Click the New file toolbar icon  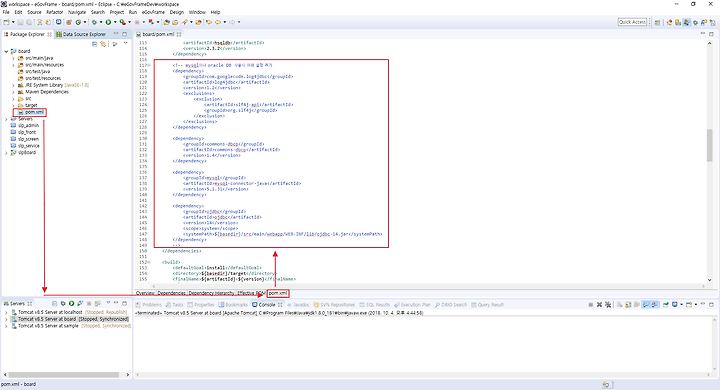pyautogui.click(x=6, y=22)
